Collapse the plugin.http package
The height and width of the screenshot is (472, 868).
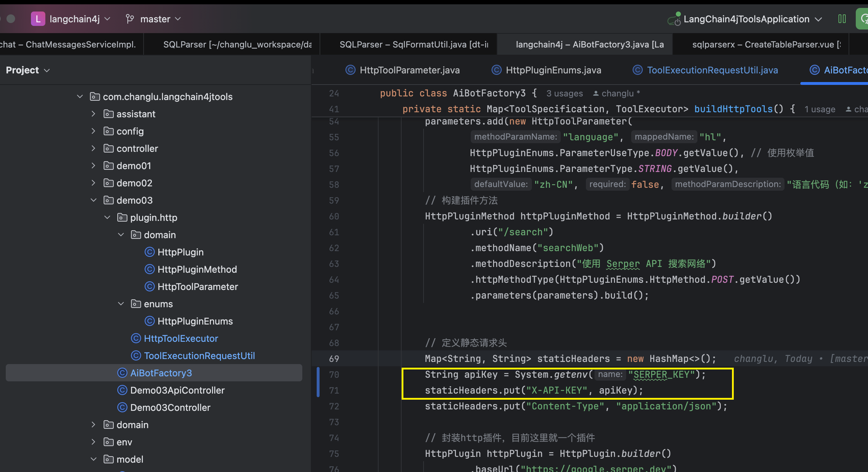coord(107,217)
